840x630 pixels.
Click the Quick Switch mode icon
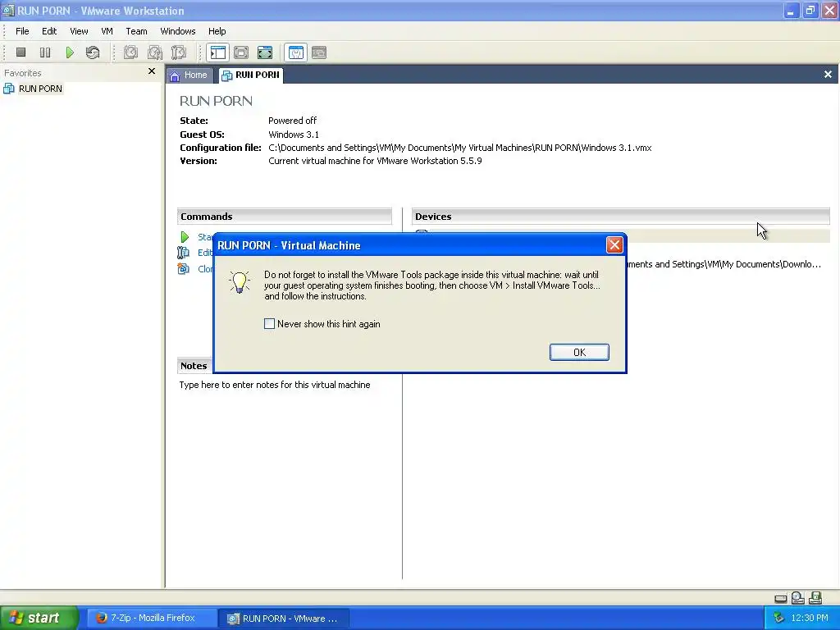(x=241, y=52)
